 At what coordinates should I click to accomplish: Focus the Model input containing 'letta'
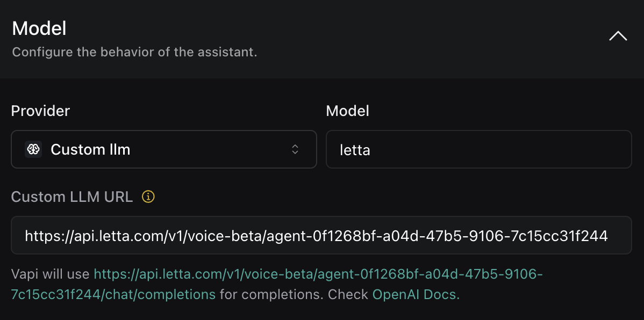coord(355,150)
